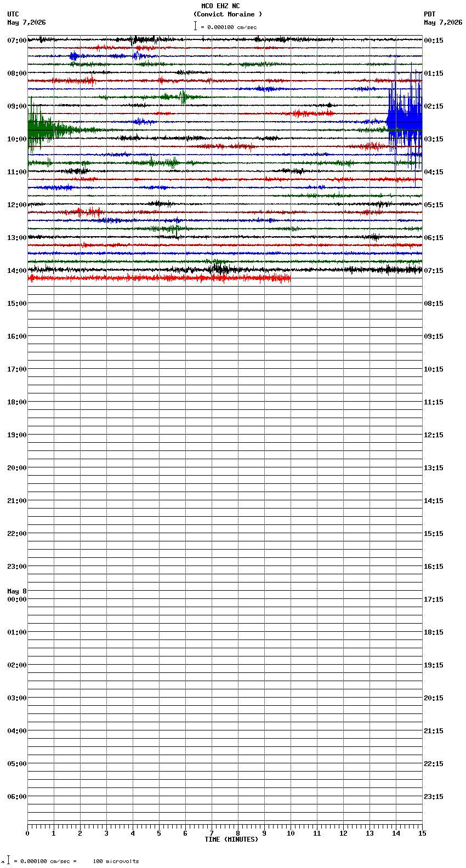Click the '06:15' PDT time label

(x=434, y=238)
